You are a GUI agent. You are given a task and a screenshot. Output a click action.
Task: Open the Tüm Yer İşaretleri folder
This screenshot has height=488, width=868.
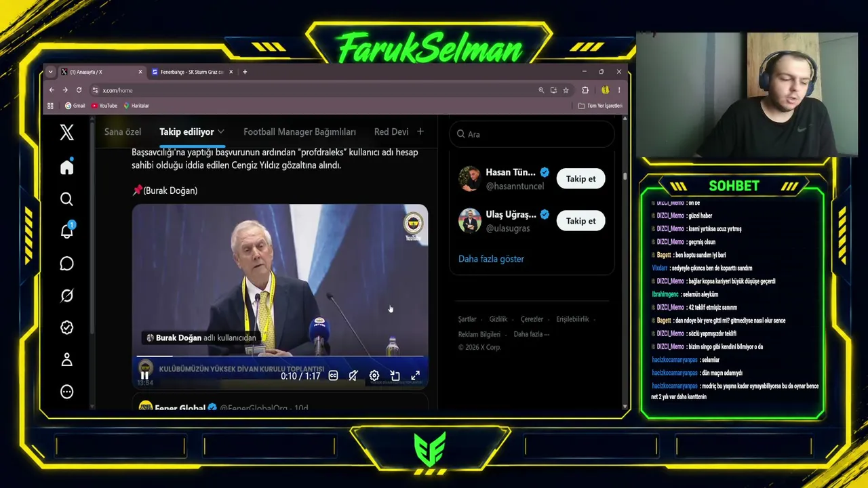(600, 106)
